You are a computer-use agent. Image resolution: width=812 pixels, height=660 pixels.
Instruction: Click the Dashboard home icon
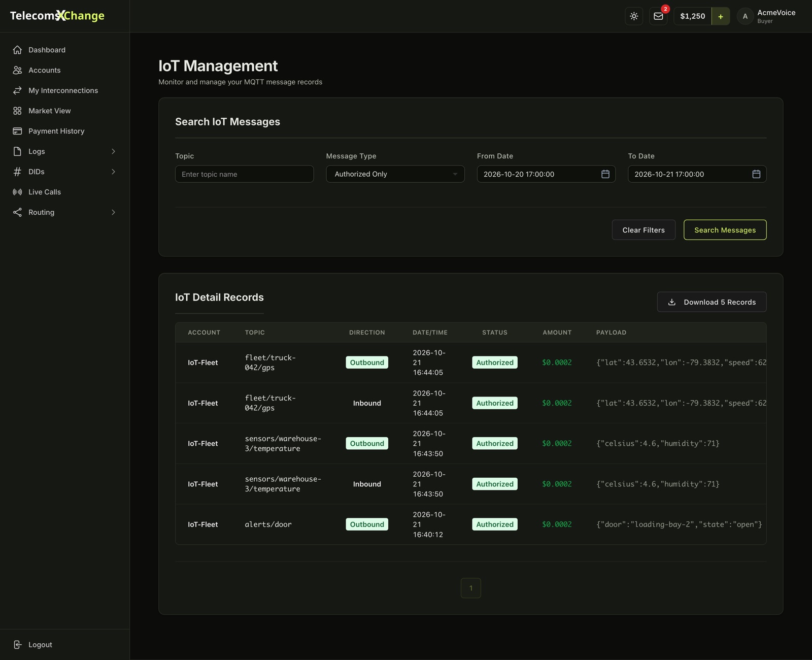[x=17, y=50]
